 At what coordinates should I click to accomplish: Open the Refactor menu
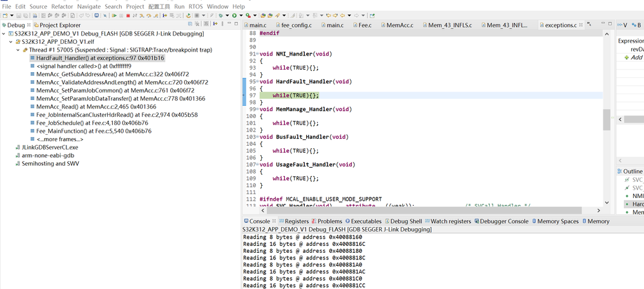(x=62, y=6)
